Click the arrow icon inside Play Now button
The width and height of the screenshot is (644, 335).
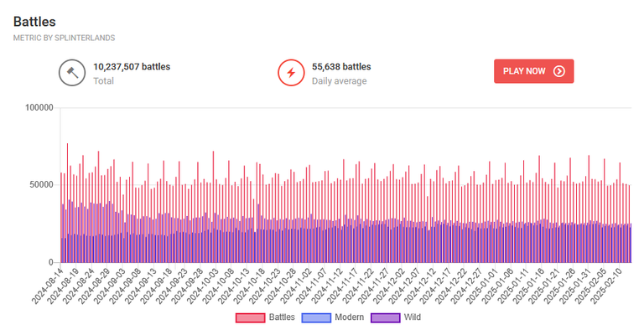coord(559,71)
